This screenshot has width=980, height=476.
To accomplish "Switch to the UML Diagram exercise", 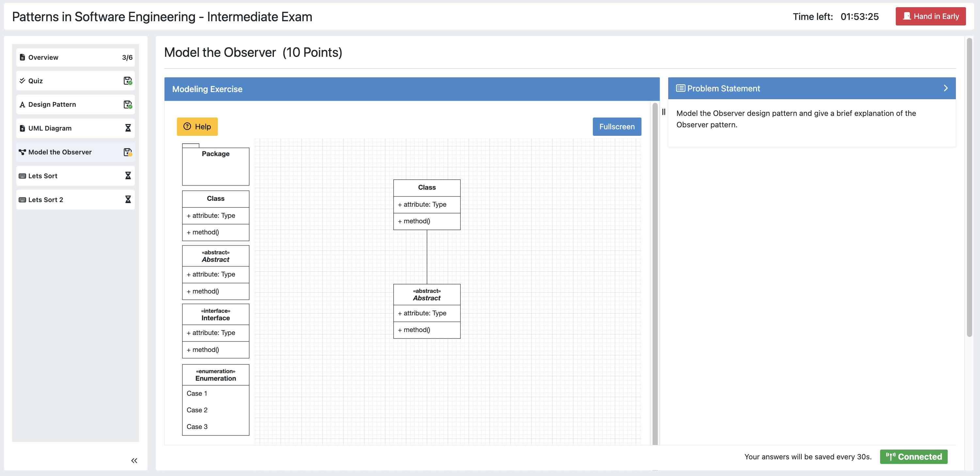I will (x=75, y=128).
